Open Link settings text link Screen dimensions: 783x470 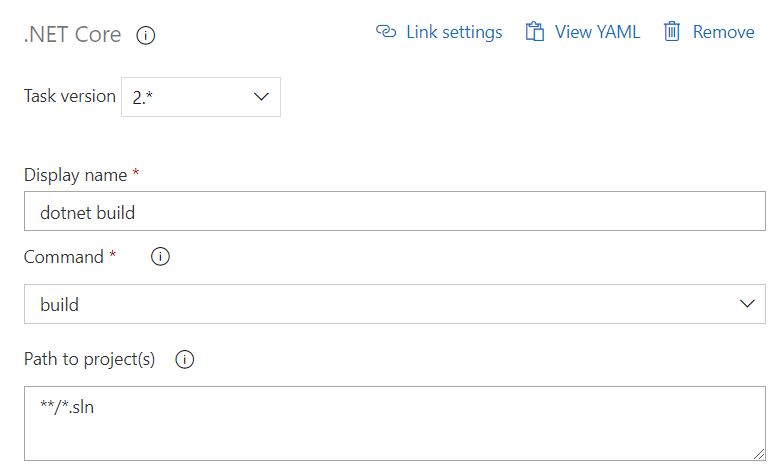(x=454, y=32)
